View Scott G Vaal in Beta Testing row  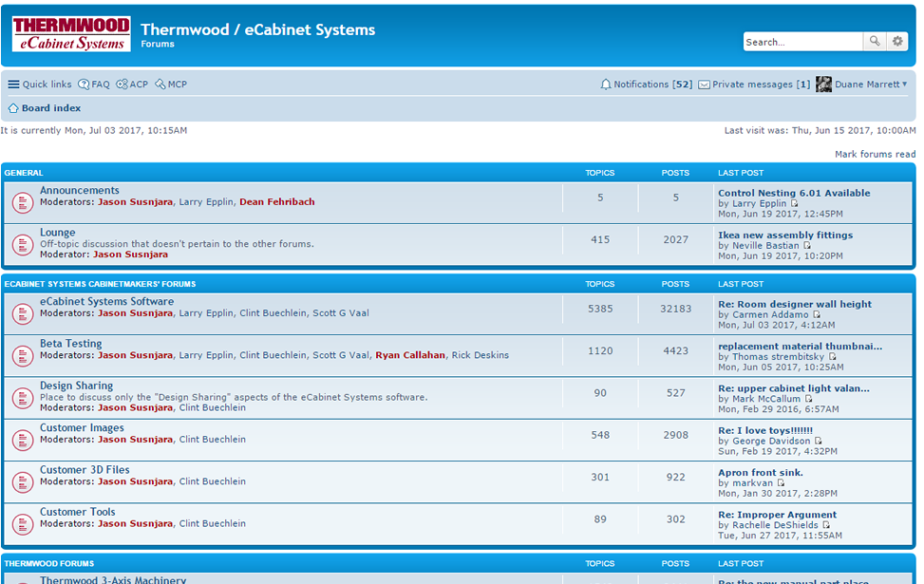click(341, 355)
